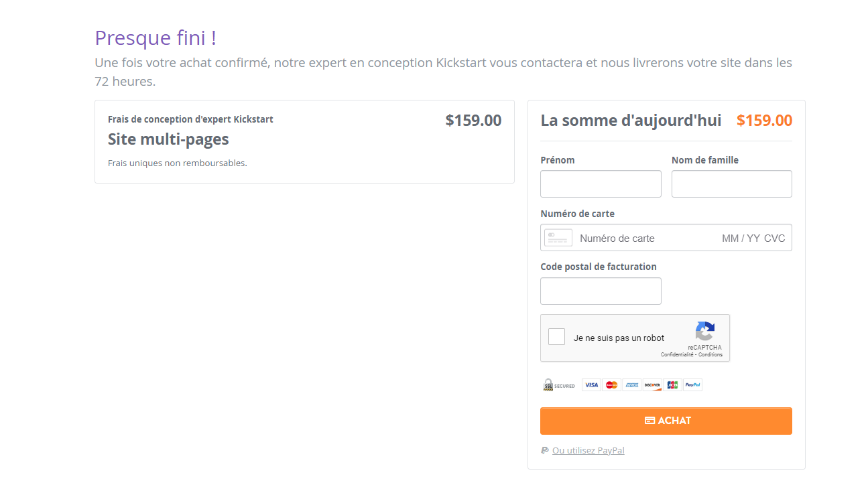
Task: Focus the Prénom input field
Action: click(601, 184)
